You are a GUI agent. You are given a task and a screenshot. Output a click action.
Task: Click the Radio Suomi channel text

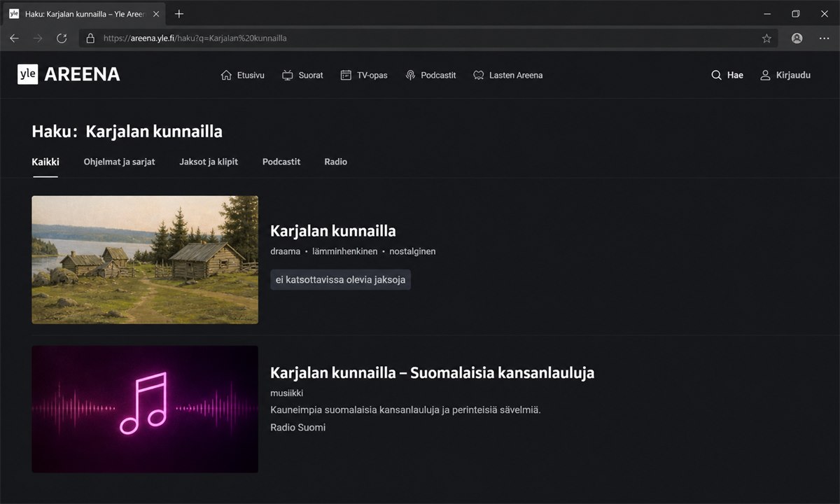297,427
